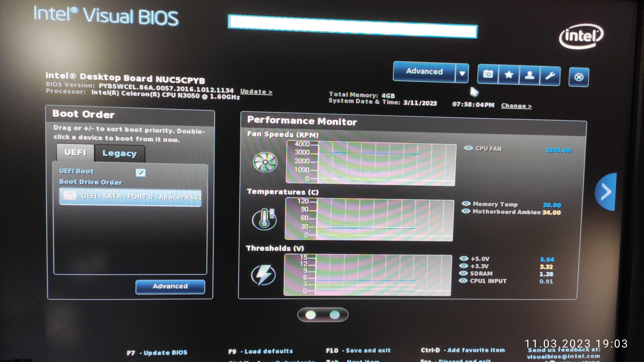Viewport: 644px width, 362px height.
Task: Click the close X button in top right
Action: tap(578, 75)
